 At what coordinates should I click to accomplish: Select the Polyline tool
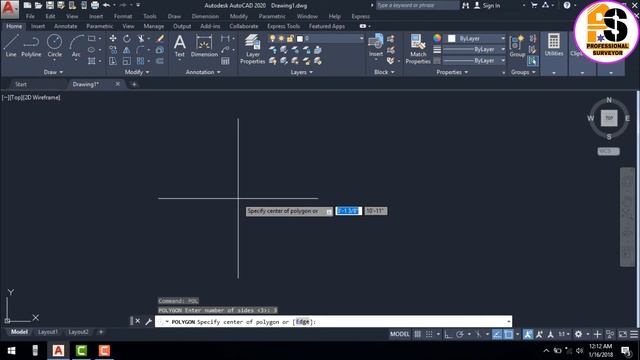pos(31,45)
